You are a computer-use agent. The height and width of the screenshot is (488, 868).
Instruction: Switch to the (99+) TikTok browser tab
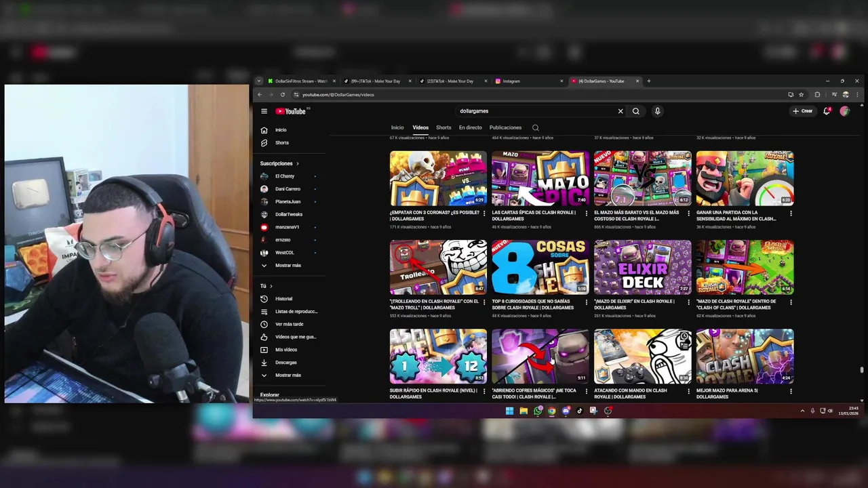(377, 81)
